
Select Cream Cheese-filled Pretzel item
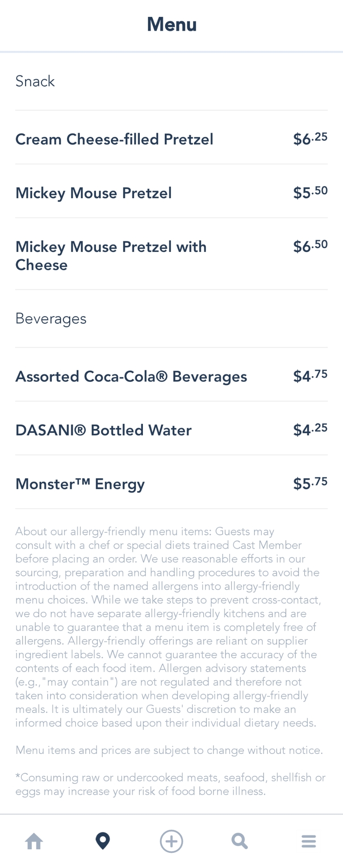[114, 139]
